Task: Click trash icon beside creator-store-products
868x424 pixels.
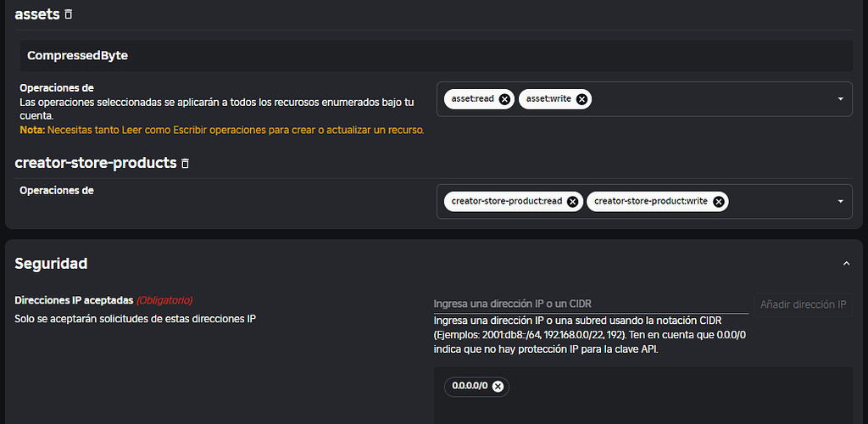Action: pyautogui.click(x=186, y=163)
